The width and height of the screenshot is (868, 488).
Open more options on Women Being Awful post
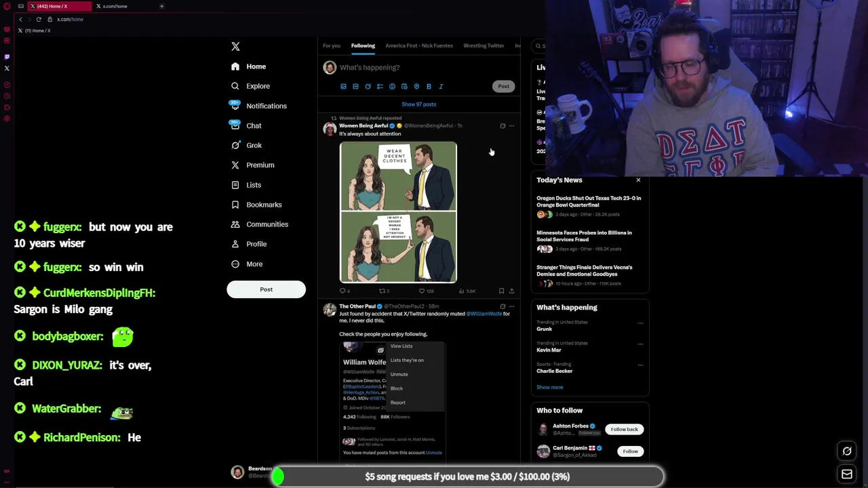[x=512, y=125]
